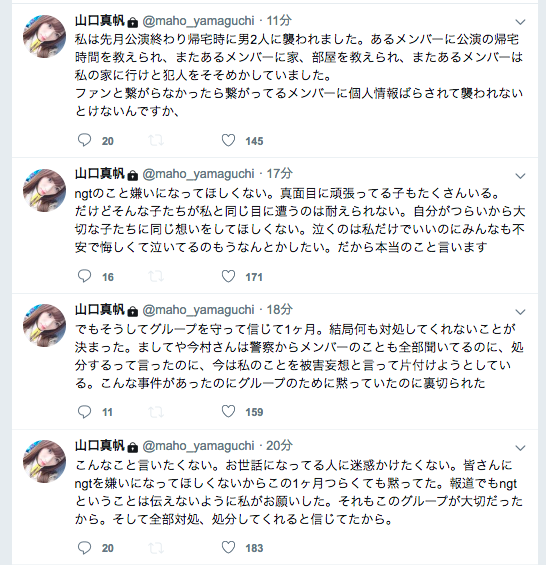Reply to the tweet posted 18分 ago
Image resolution: width=546 pixels, height=565 pixels.
[84, 411]
